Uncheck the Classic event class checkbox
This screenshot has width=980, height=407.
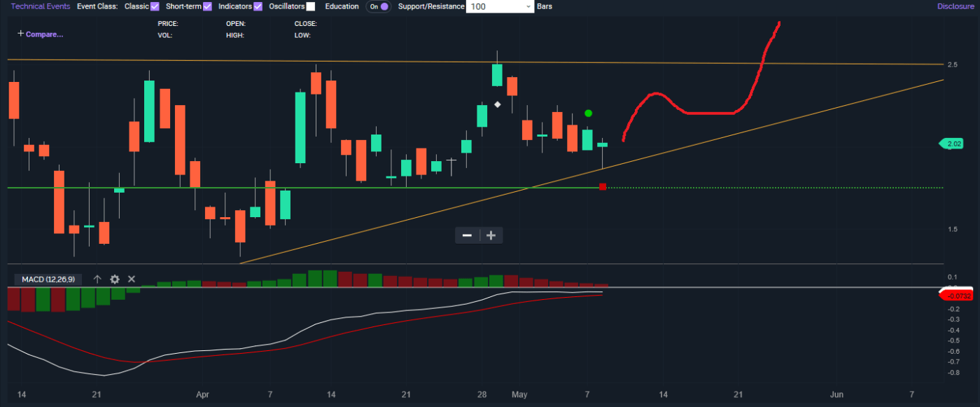click(x=155, y=6)
